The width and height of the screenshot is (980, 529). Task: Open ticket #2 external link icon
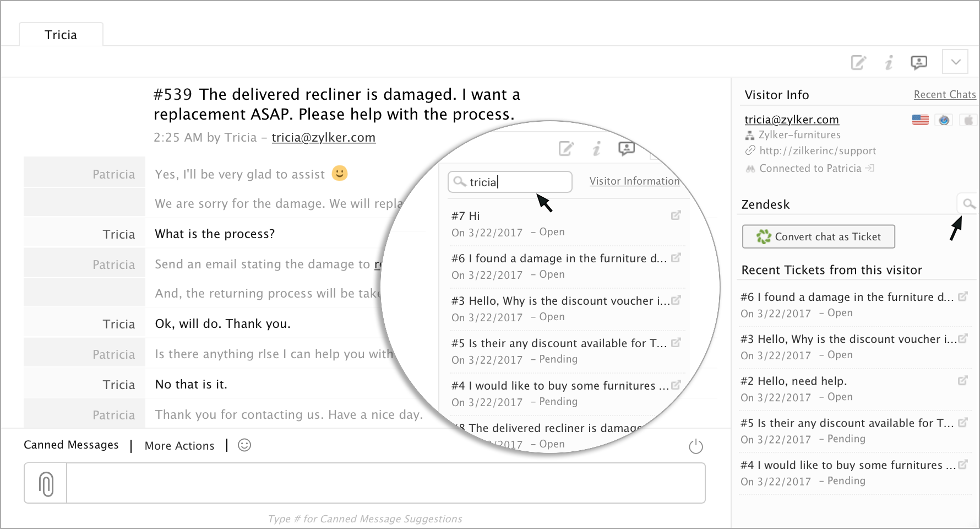963,381
